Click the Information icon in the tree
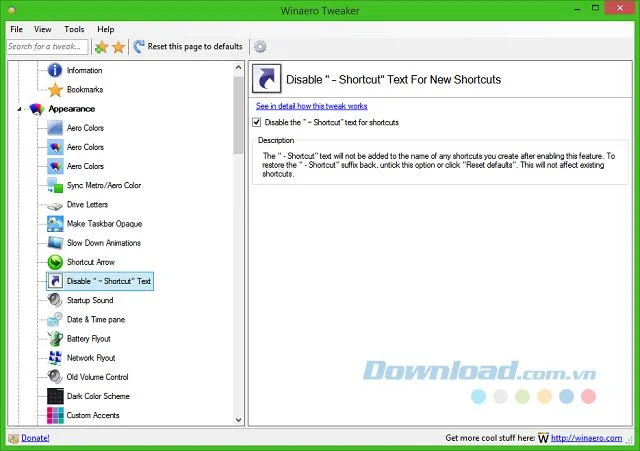Screen dimensions: 640x451 (55, 70)
